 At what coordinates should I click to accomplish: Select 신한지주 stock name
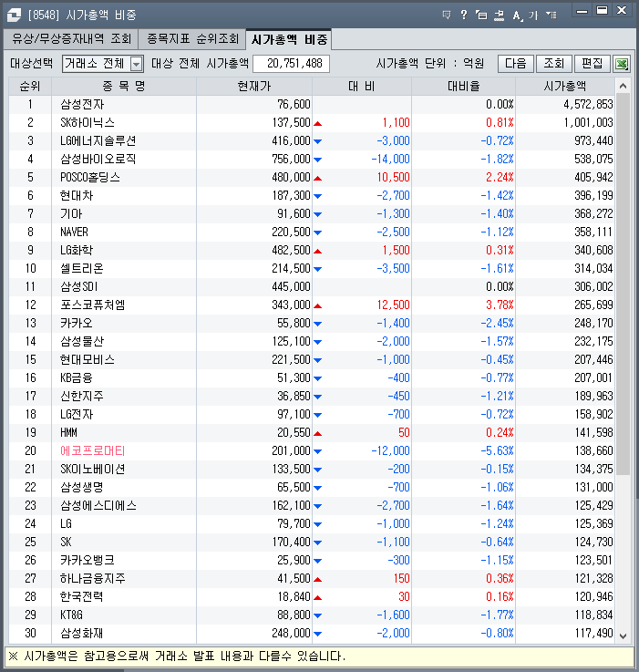pyautogui.click(x=82, y=396)
